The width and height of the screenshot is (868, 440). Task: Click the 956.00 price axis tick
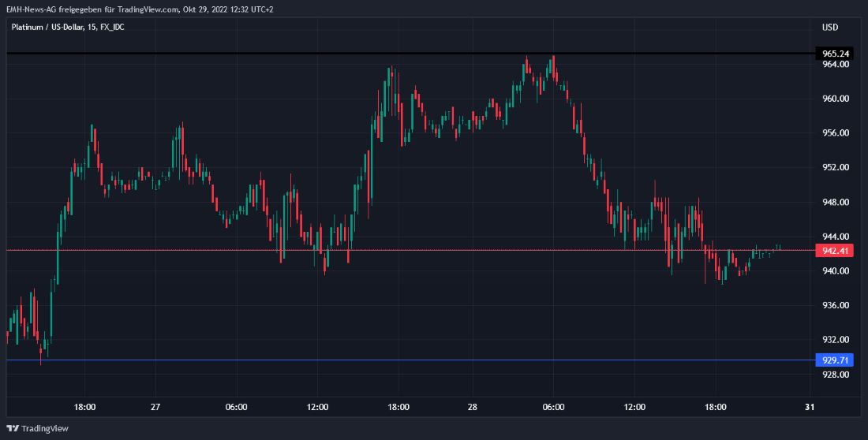[x=836, y=133]
